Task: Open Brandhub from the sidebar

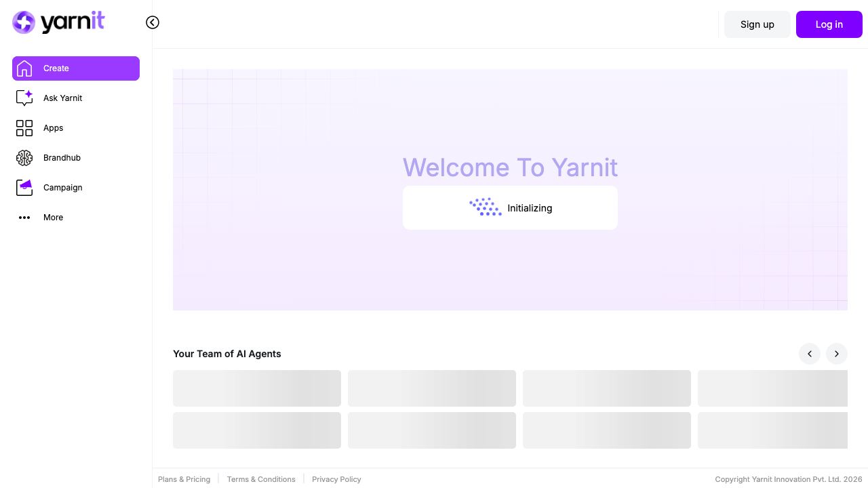Action: [62, 158]
